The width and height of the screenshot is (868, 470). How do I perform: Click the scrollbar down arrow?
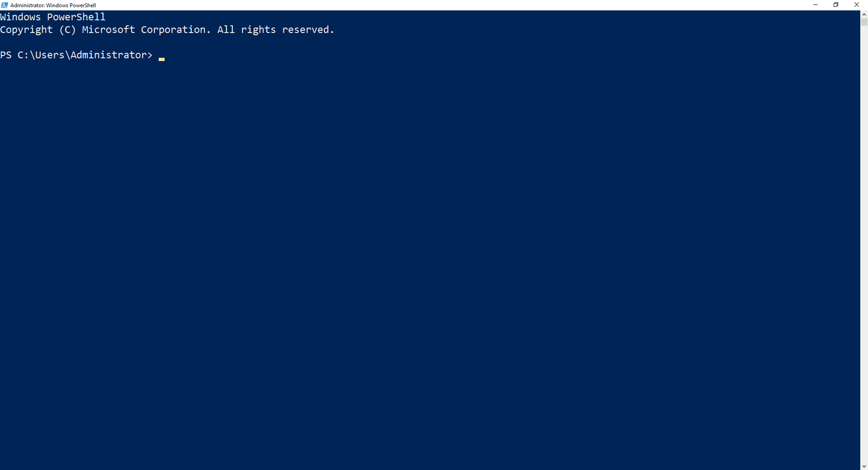pos(864,466)
